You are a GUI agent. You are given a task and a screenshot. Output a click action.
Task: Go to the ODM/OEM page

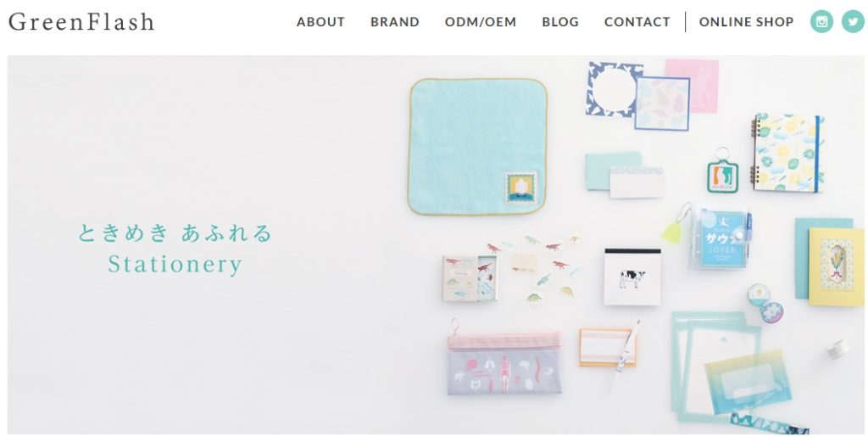click(481, 22)
